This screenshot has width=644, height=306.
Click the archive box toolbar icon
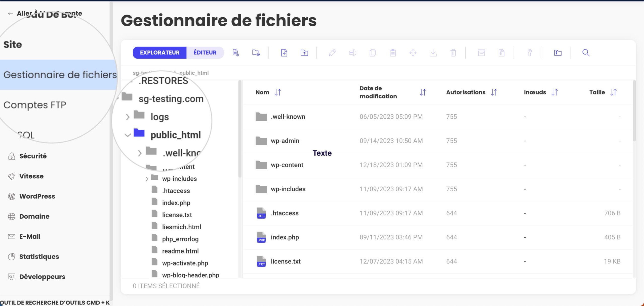481,53
